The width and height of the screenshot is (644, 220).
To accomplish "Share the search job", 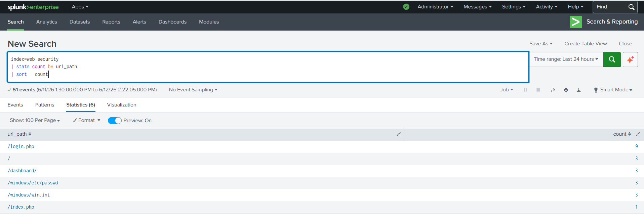I will [553, 90].
